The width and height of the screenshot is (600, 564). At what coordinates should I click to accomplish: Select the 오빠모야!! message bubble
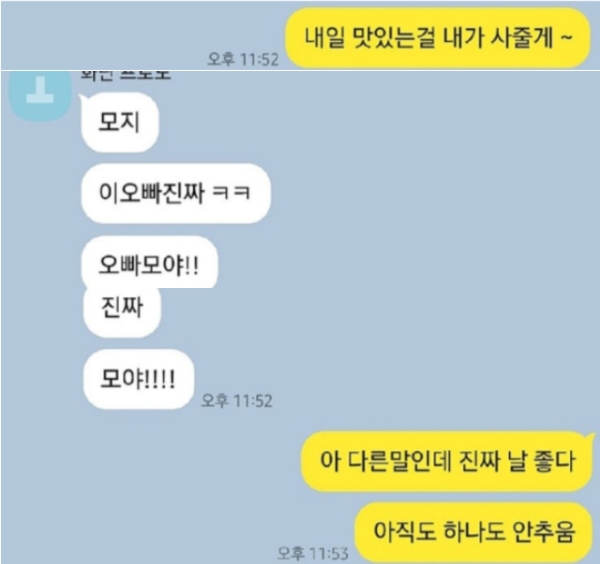(150, 262)
